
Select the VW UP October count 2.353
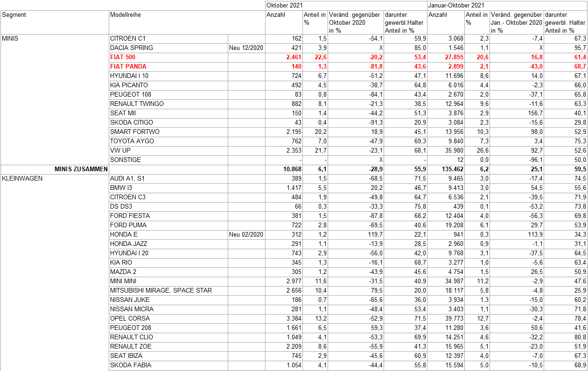point(293,150)
